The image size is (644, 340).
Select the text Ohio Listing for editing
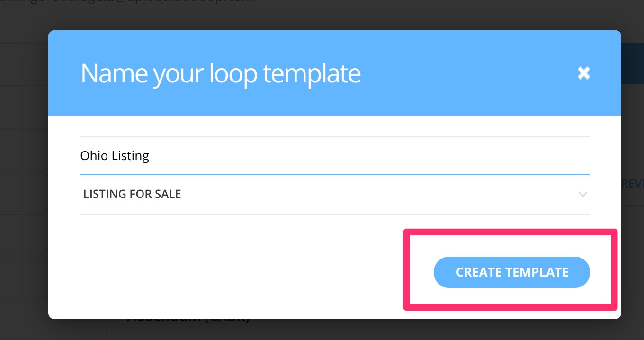[115, 155]
